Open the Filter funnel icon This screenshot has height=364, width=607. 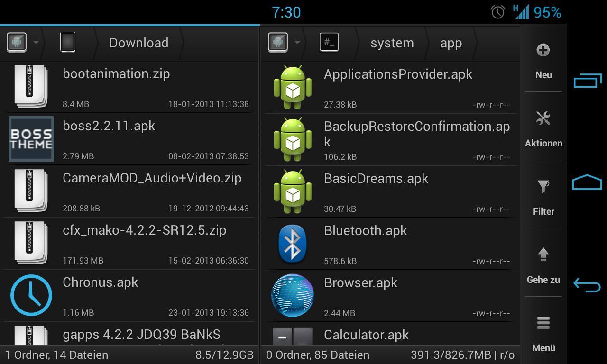[x=543, y=187]
